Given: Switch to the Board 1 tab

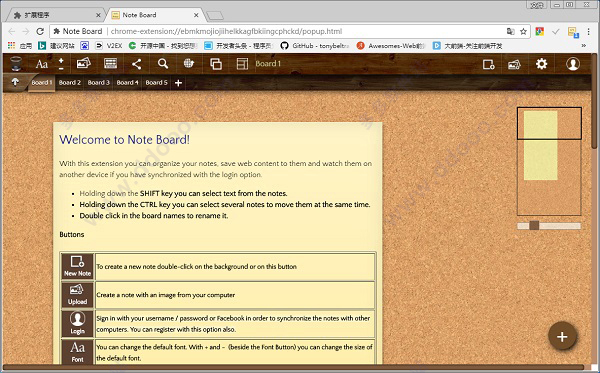Looking at the screenshot, I should tap(41, 83).
